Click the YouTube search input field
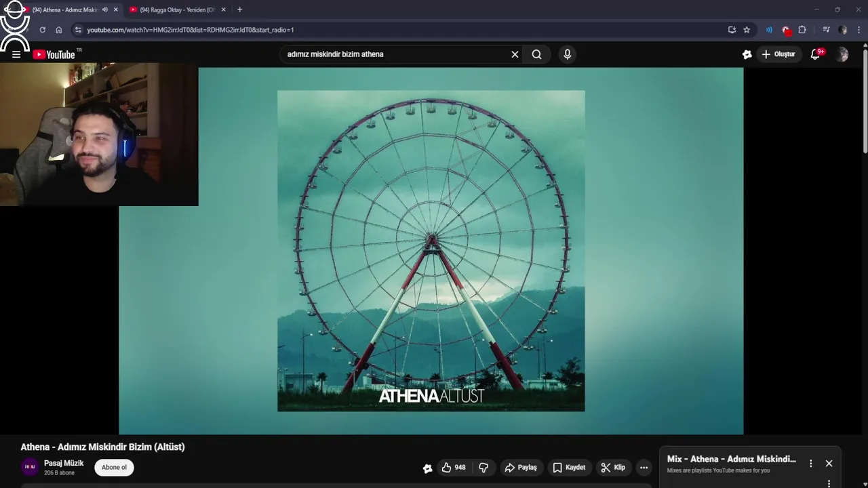The width and height of the screenshot is (868, 488). 397,54
